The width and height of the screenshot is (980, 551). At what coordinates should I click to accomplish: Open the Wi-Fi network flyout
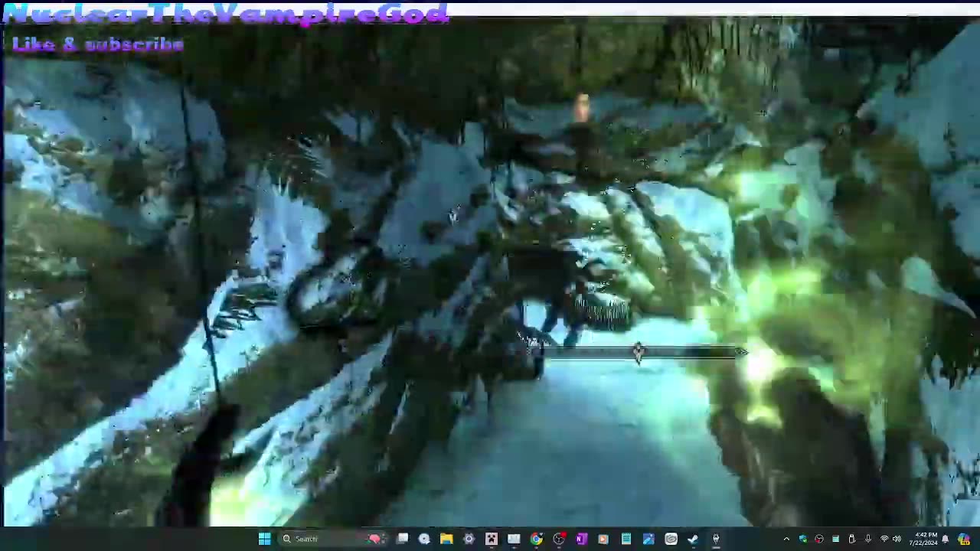click(884, 539)
